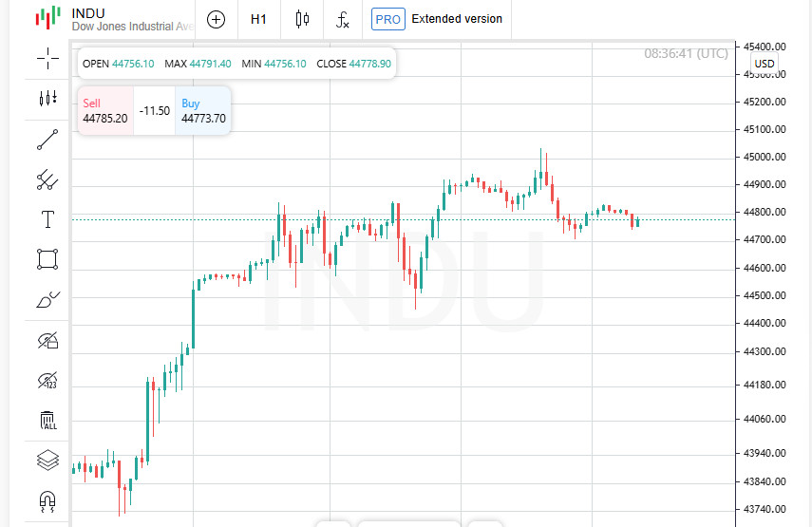Change the H1 timeframe
Screen dimensions: 812x527
[x=258, y=20]
